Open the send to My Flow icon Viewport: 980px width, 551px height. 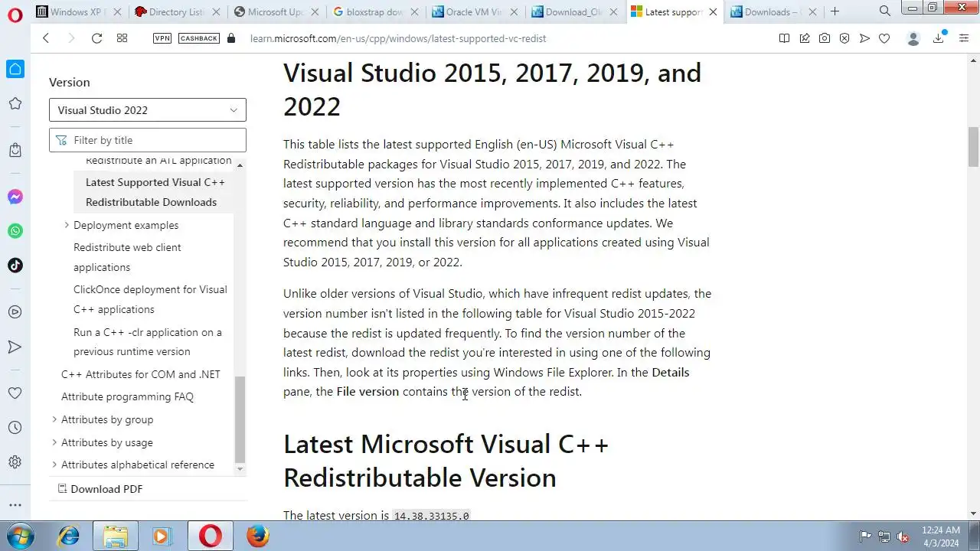pyautogui.click(x=864, y=38)
